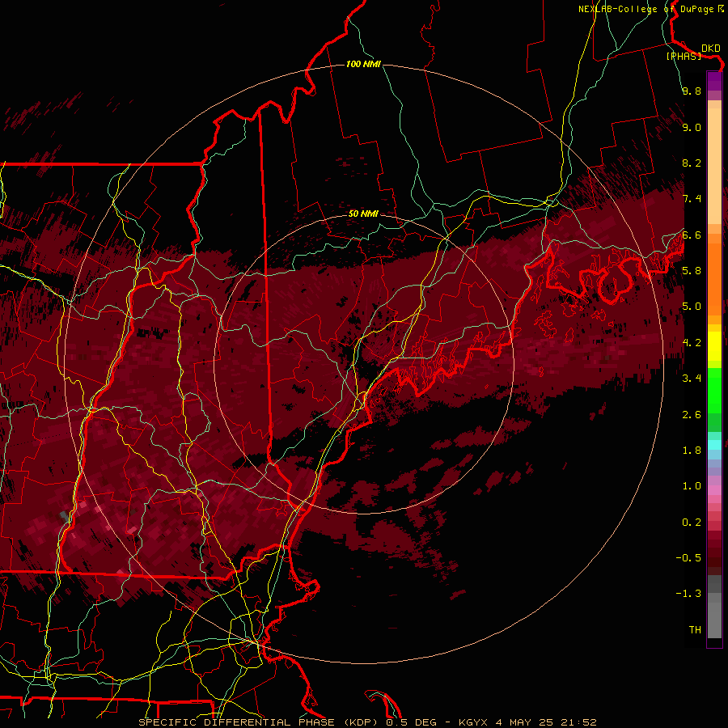
Task: Click the 1.8 value on the scale
Action: pos(692,451)
